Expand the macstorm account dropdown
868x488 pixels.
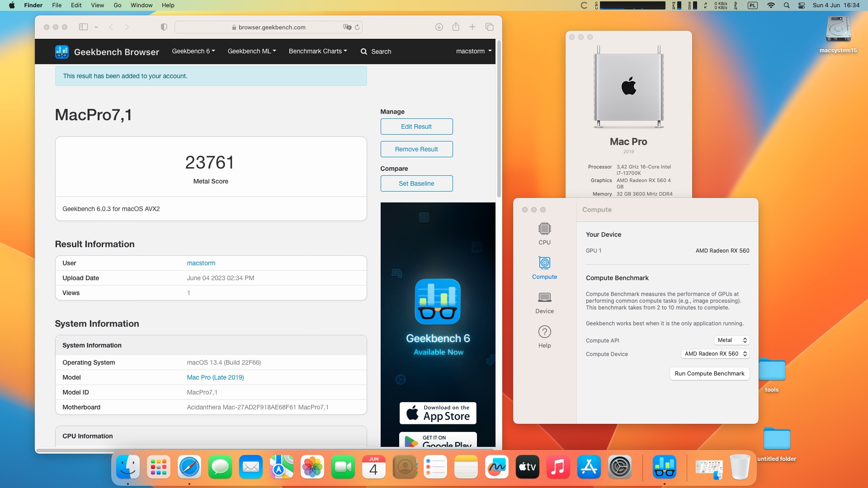(473, 51)
